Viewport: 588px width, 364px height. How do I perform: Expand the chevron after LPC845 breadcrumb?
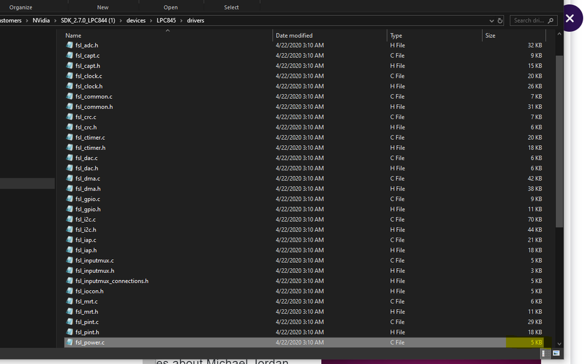[x=181, y=21]
